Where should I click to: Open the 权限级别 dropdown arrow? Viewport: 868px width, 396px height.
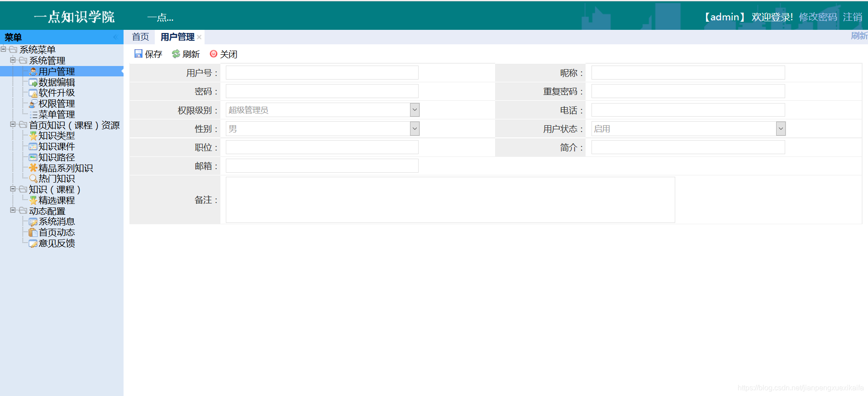click(415, 110)
